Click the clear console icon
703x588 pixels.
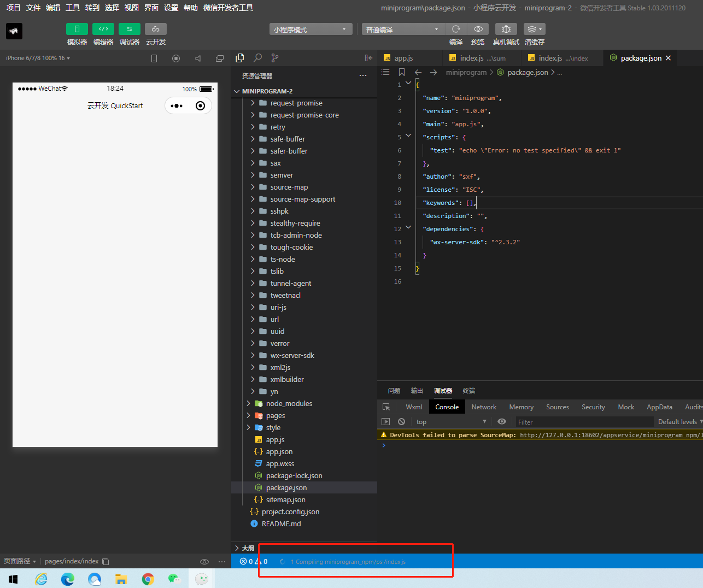(x=402, y=422)
